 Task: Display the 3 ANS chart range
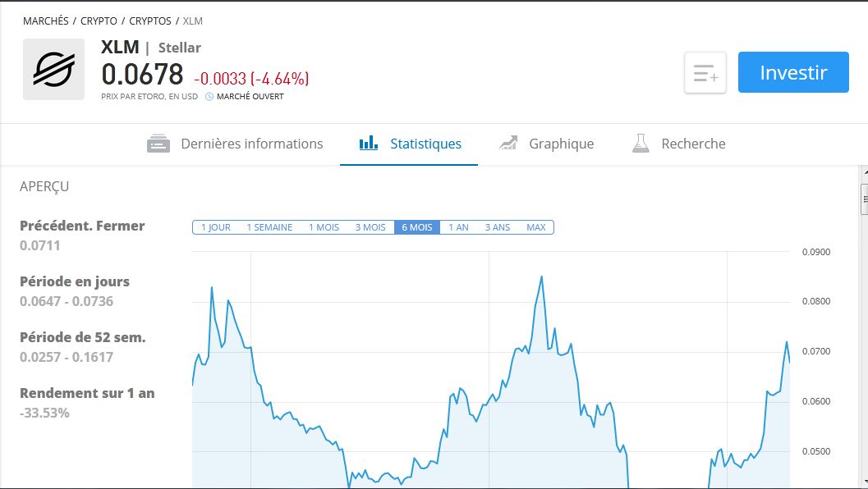tap(498, 227)
